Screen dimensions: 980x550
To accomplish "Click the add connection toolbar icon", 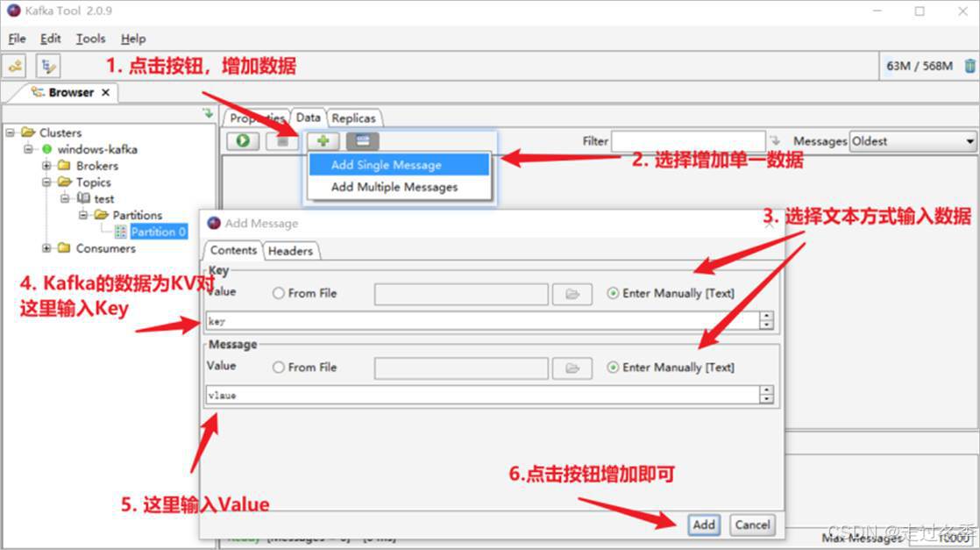I will (x=16, y=66).
